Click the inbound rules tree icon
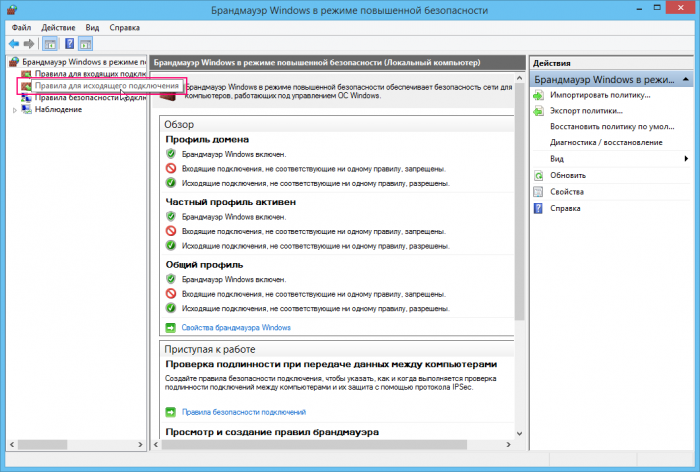The image size is (700, 472). coord(27,74)
